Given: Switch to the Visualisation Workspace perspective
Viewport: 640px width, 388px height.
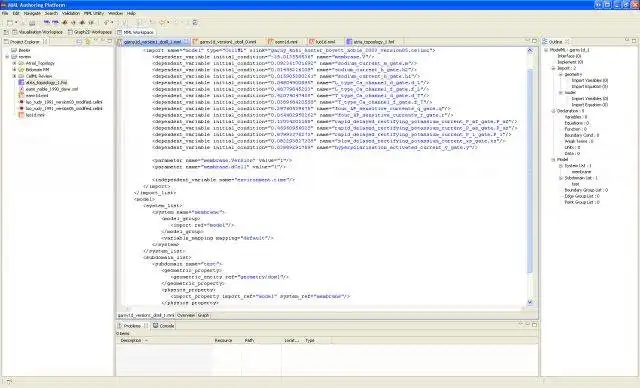Looking at the screenshot, I should pyautogui.click(x=37, y=32).
